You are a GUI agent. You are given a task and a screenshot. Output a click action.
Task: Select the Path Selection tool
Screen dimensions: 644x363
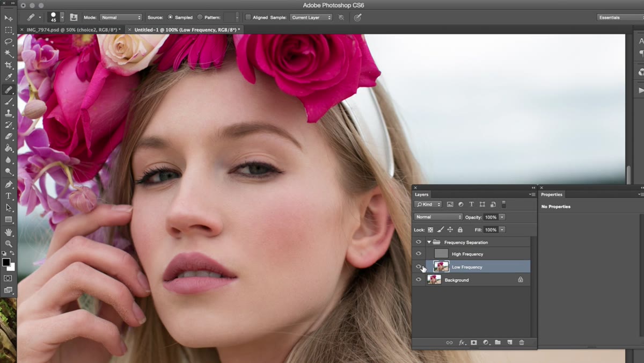9,208
